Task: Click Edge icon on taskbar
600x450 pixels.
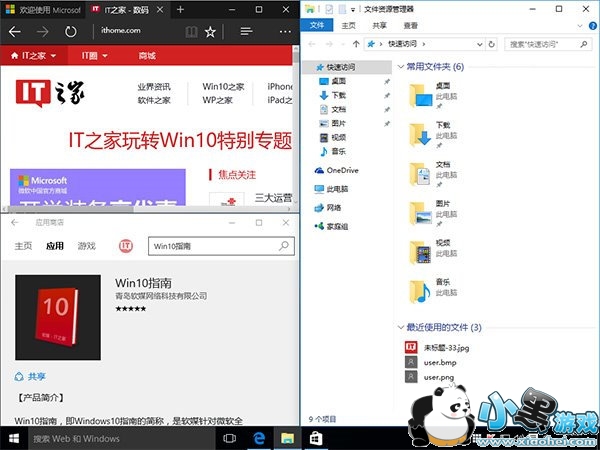Action: point(259,439)
